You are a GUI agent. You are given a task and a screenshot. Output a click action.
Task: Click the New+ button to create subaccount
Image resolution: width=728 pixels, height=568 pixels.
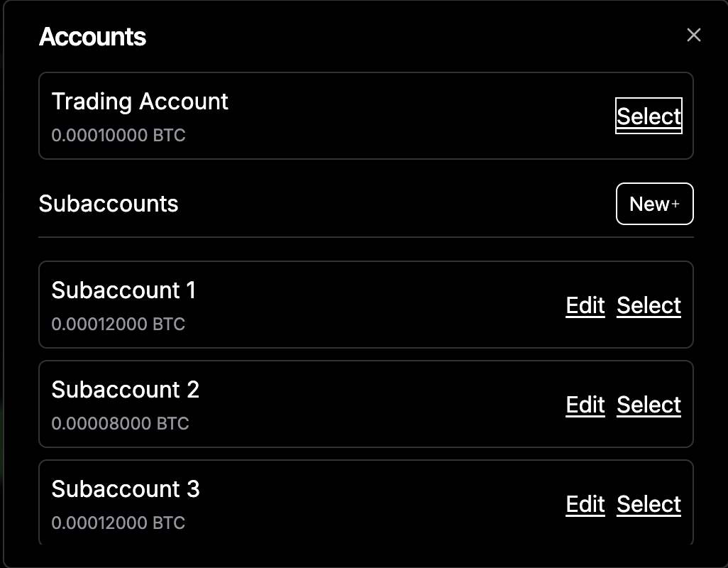coord(654,204)
